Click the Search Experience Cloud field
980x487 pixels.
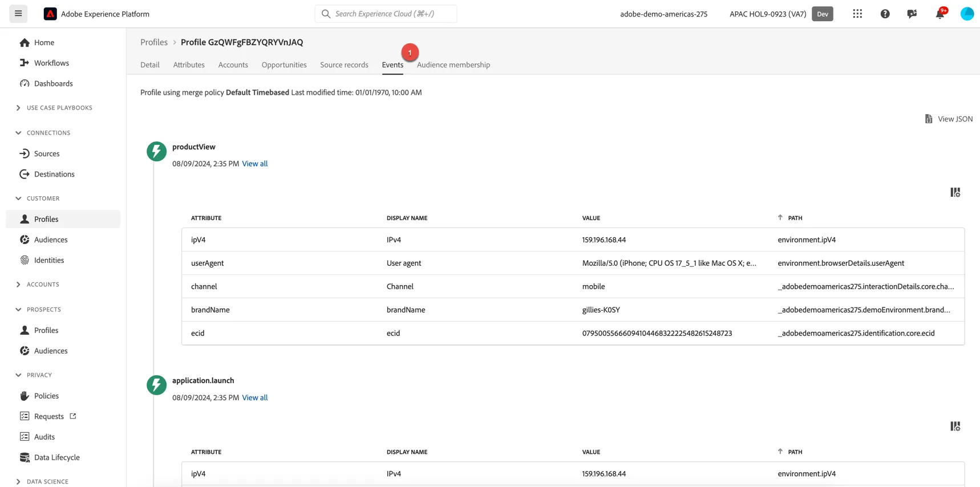386,14
